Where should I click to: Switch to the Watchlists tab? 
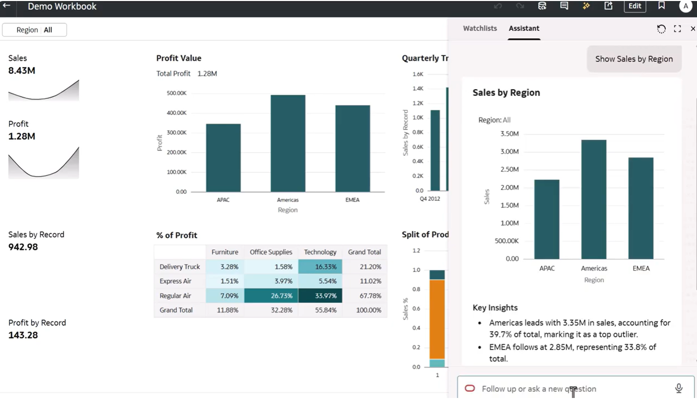point(480,28)
